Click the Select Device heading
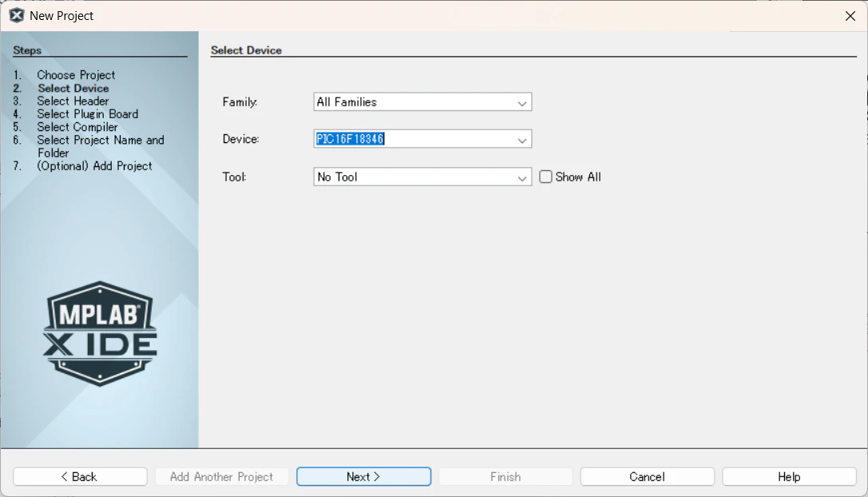Image resolution: width=868 pixels, height=497 pixels. pyautogui.click(x=246, y=50)
